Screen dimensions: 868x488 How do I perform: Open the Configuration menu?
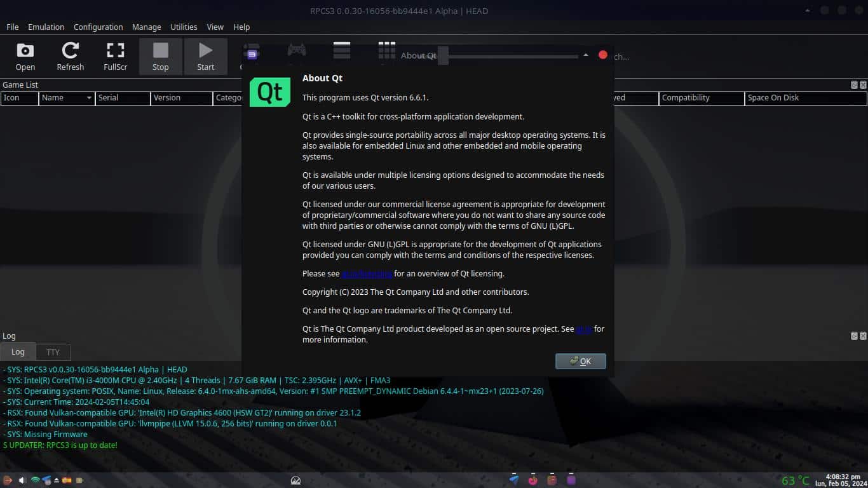coord(98,27)
